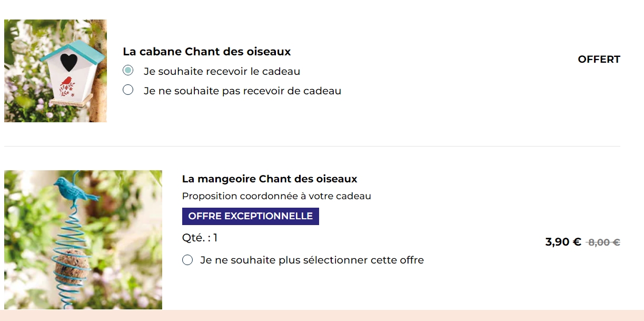
Task: Click the 'Je ne souhaite plus sélectionner cette offre' text
Action: pos(312,260)
